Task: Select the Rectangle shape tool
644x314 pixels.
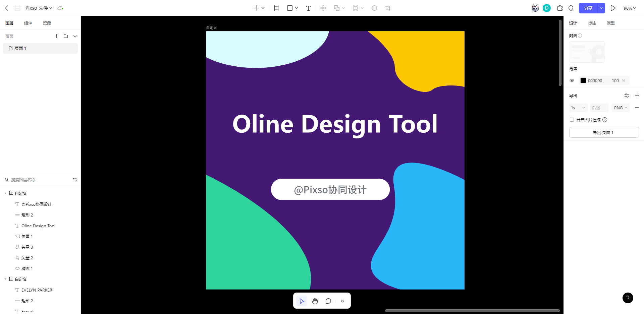Action: pos(290,8)
